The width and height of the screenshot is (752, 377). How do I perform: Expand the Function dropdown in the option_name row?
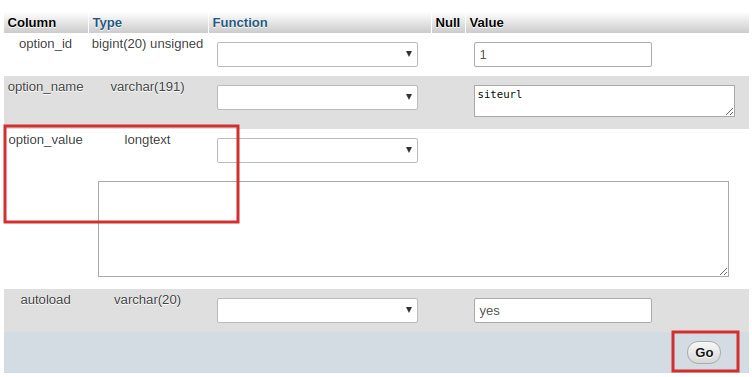coord(317,97)
